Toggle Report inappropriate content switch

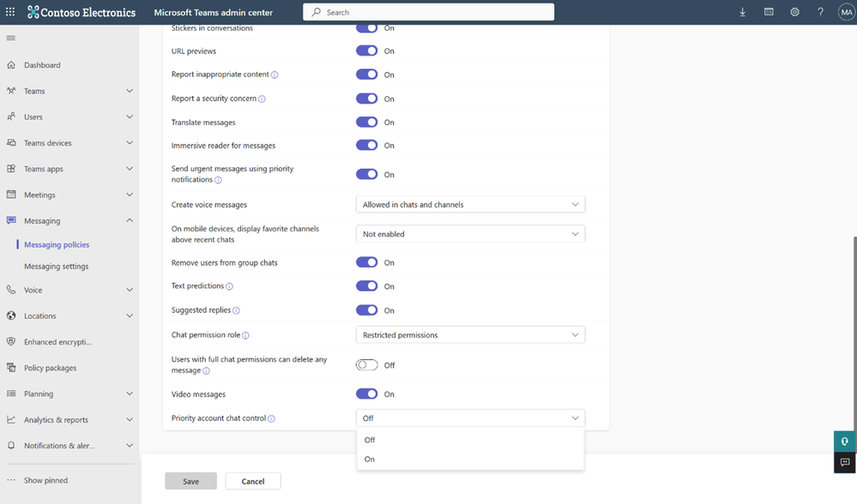click(367, 75)
